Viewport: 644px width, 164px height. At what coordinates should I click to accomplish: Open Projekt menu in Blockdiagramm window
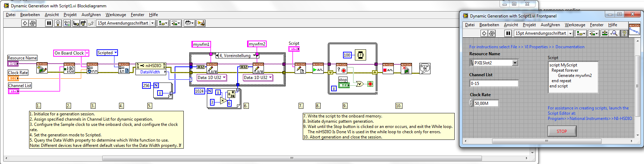70,15
